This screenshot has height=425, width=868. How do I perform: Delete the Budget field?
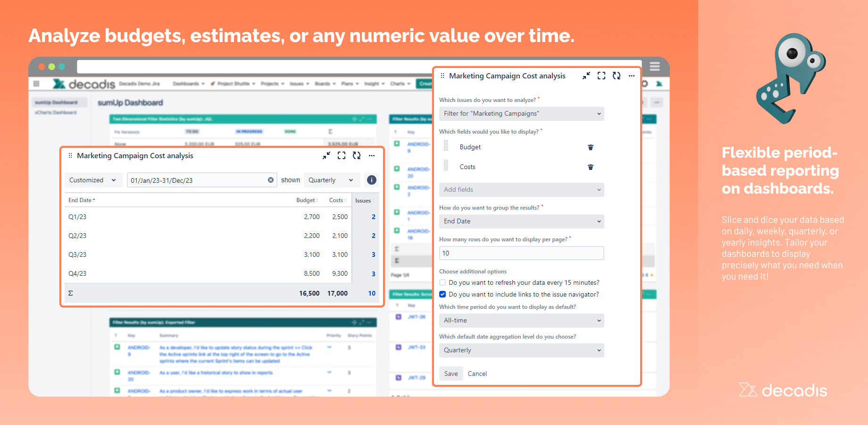coord(590,147)
